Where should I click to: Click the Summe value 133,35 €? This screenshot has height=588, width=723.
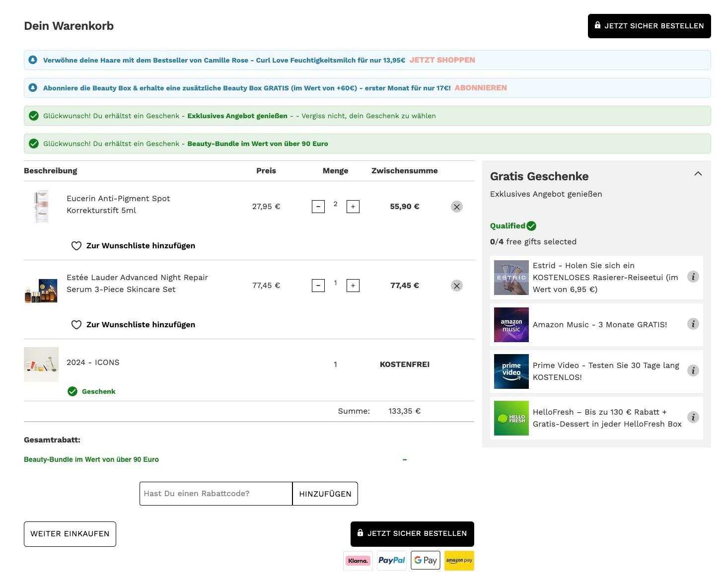405,411
